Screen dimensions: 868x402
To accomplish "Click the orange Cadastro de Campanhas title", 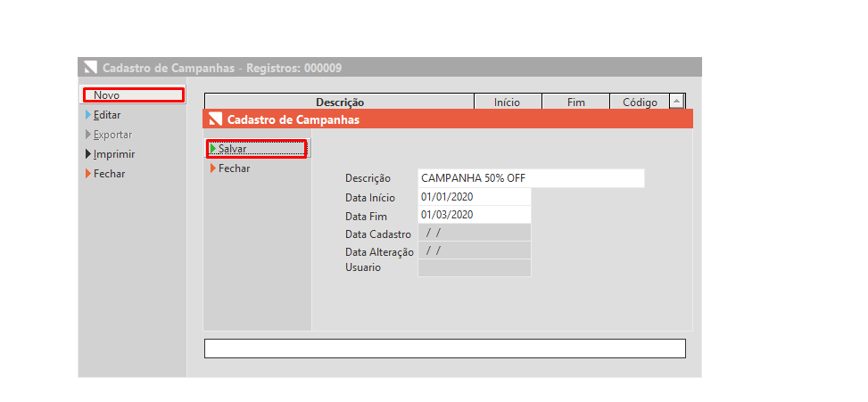I will pyautogui.click(x=293, y=119).
